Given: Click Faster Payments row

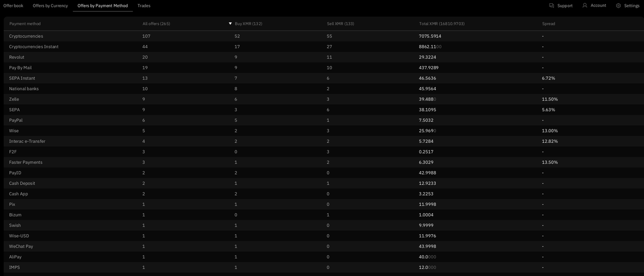Looking at the screenshot, I should [x=324, y=162].
